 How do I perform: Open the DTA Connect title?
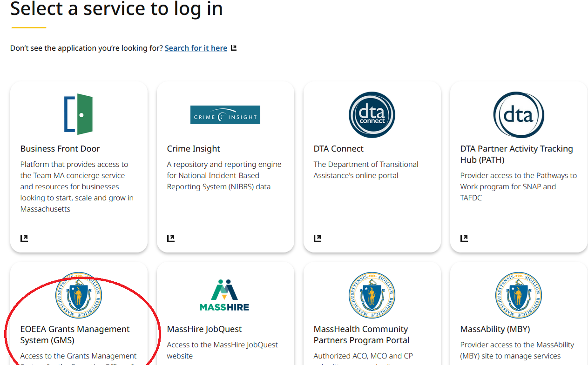338,149
